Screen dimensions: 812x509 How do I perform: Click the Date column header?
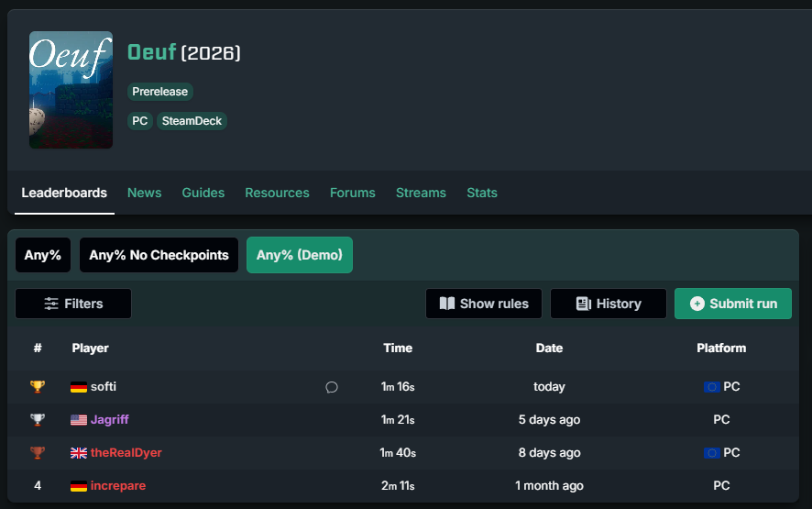click(549, 348)
